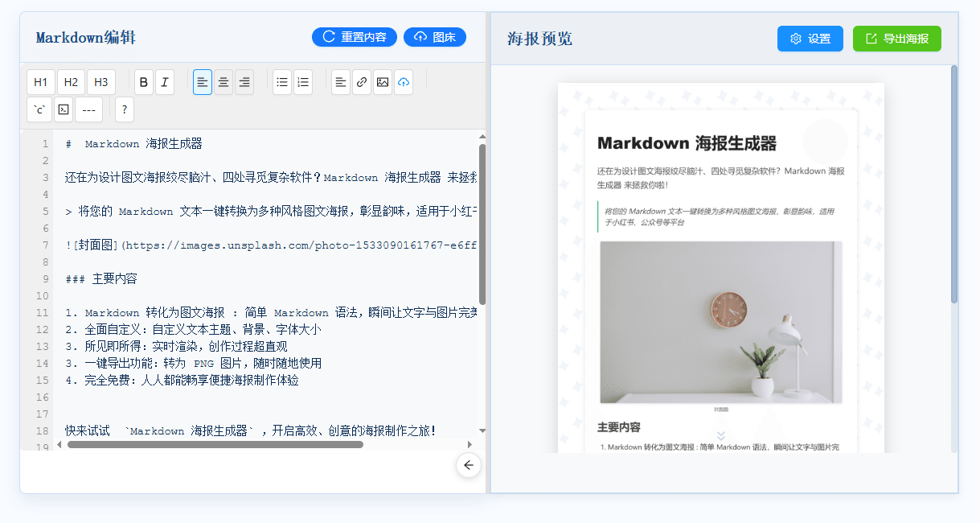Disable left text alignment
Viewport: 980px width, 523px height.
coord(202,81)
